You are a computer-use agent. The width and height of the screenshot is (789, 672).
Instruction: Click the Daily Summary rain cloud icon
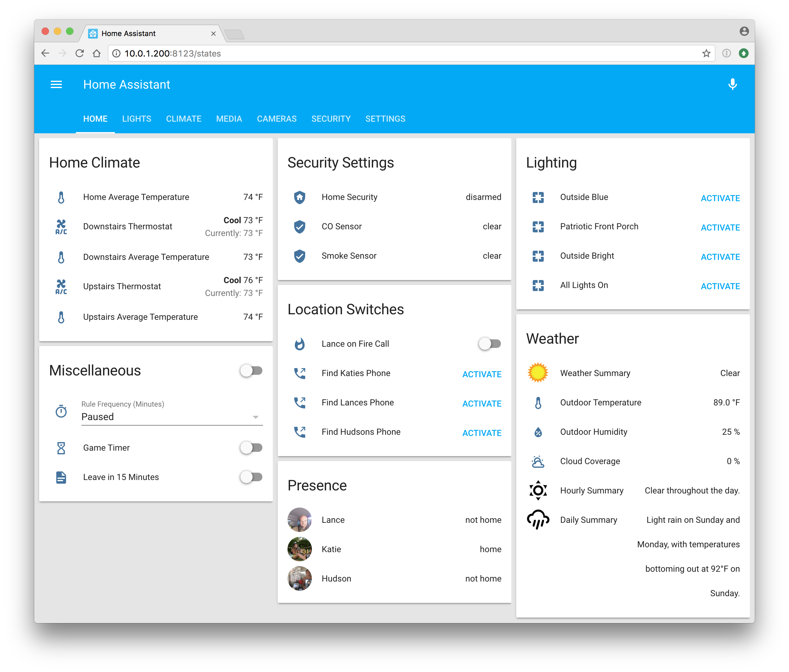click(538, 520)
